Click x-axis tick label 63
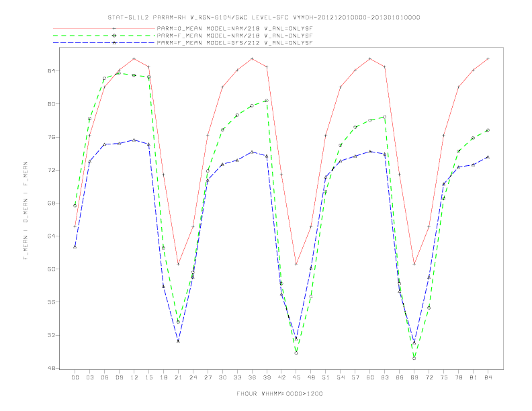The height and width of the screenshot is (411, 532). [x=385, y=377]
